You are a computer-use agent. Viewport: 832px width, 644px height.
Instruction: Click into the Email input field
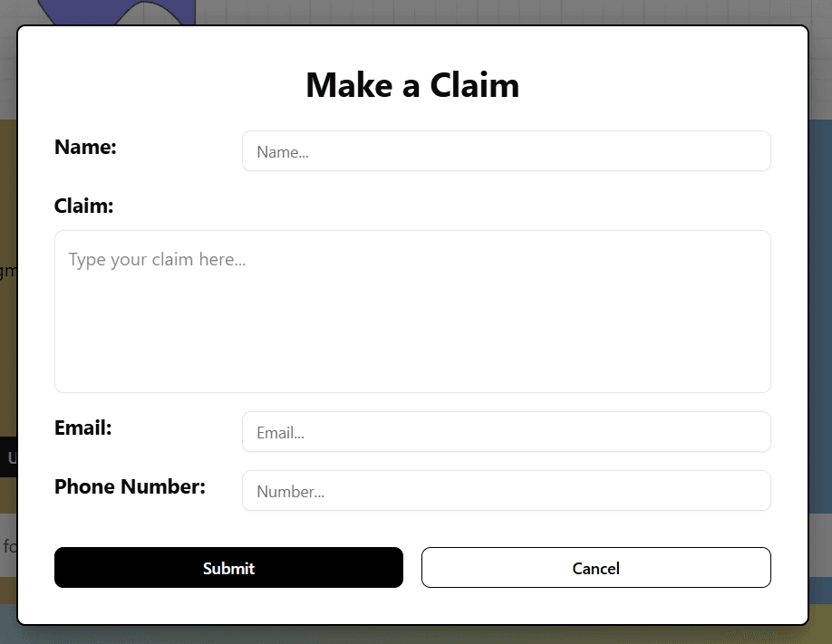click(x=506, y=432)
